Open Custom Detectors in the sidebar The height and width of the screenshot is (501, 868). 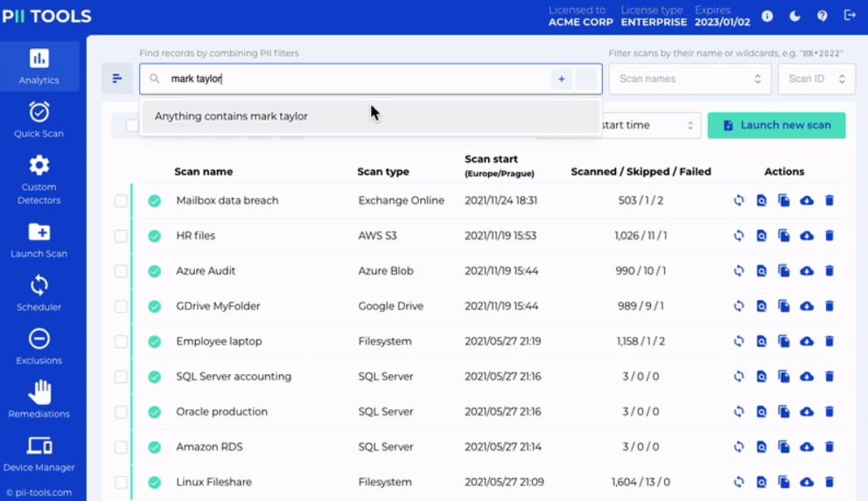38,180
